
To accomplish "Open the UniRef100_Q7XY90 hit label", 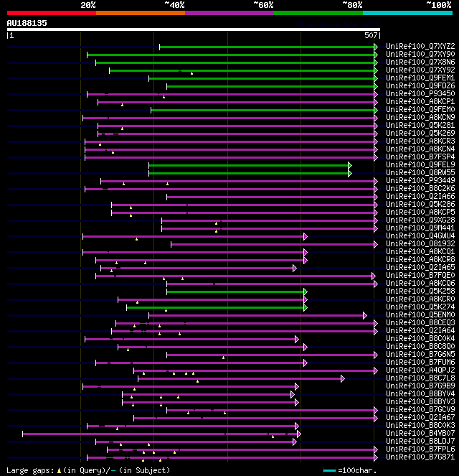I will pos(420,54).
